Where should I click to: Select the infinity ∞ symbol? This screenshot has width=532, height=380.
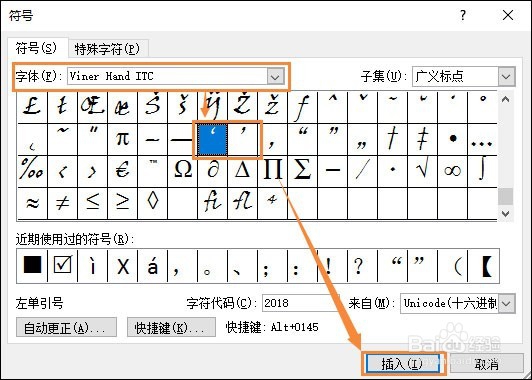(453, 171)
